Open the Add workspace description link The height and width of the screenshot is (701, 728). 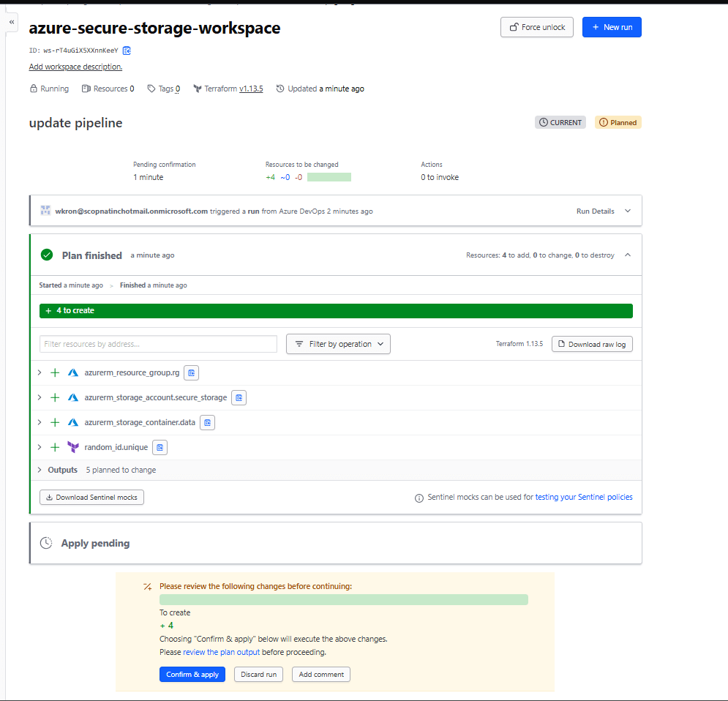tap(75, 67)
